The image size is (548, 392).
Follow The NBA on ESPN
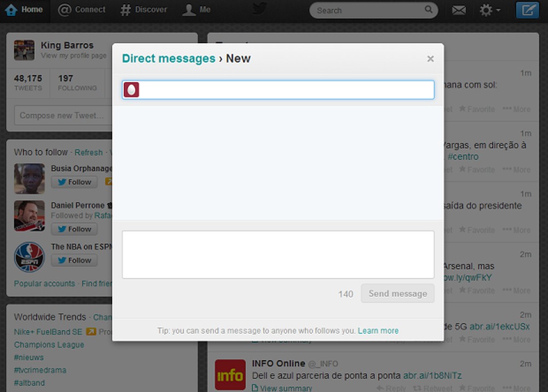74,260
